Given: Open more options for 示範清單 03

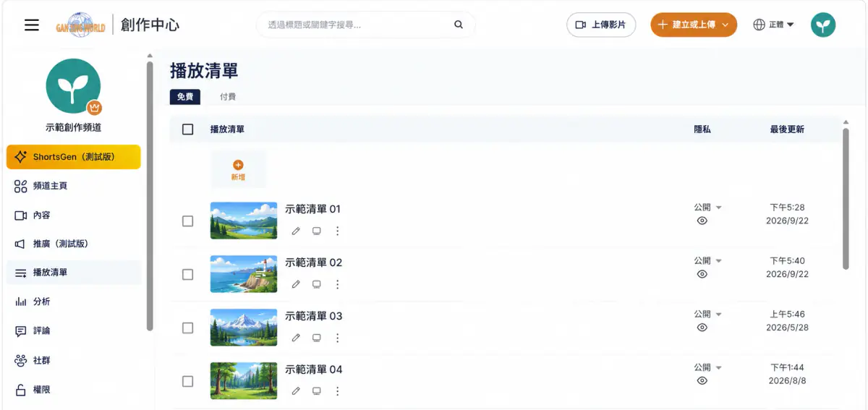Looking at the screenshot, I should tap(337, 338).
